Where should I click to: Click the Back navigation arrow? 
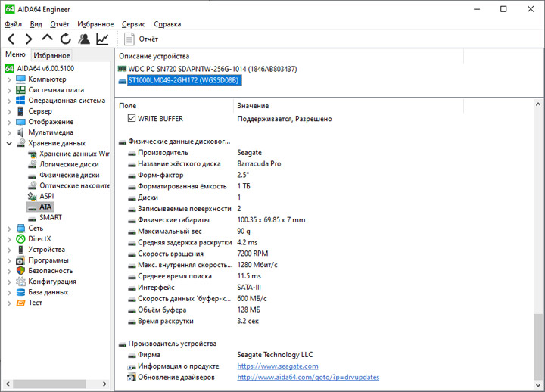pyautogui.click(x=11, y=39)
